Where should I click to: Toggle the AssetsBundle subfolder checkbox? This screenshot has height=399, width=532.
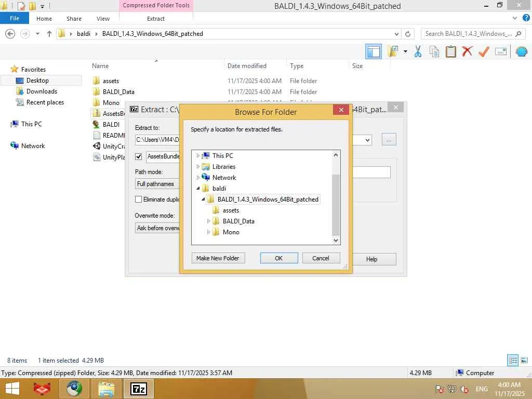point(138,156)
